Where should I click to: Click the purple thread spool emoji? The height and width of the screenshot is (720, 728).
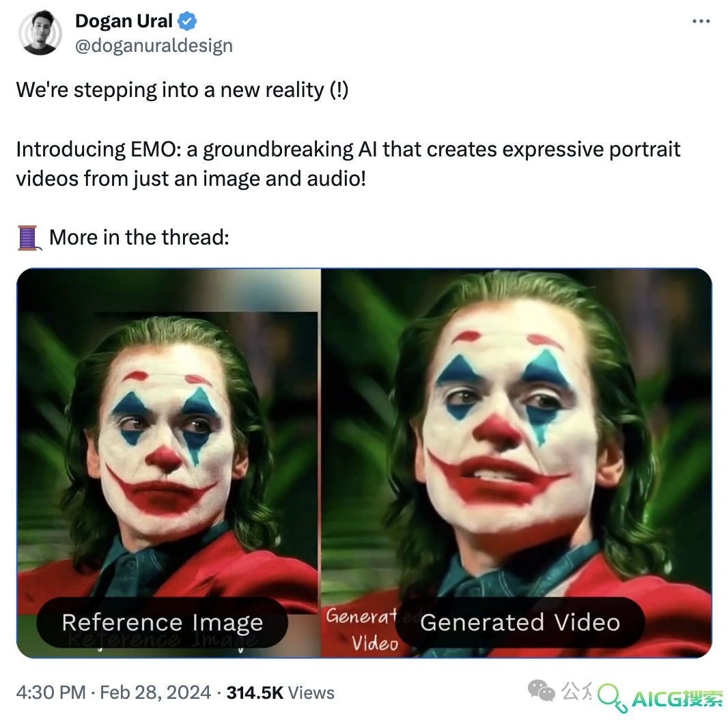click(x=29, y=238)
